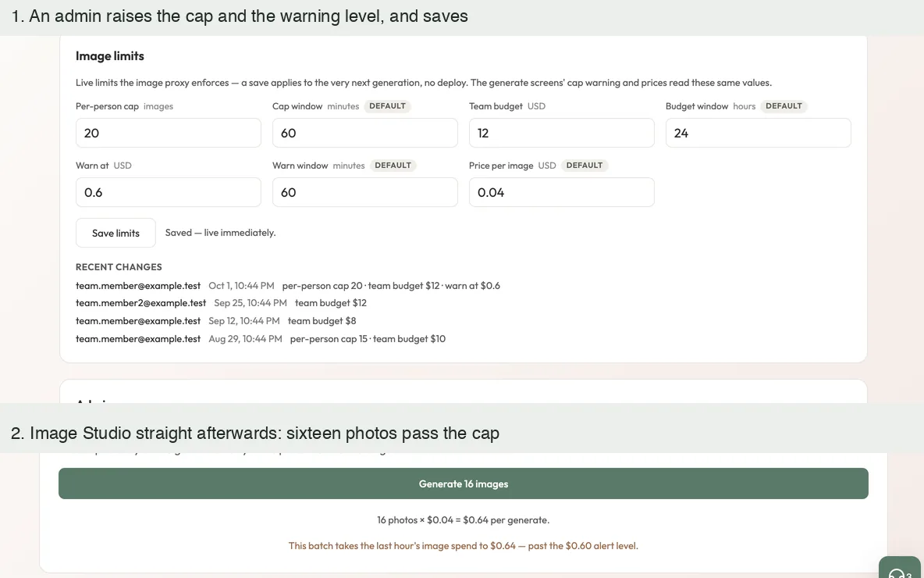924x578 pixels.
Task: Focus the Warn window minutes input
Action: pos(364,192)
